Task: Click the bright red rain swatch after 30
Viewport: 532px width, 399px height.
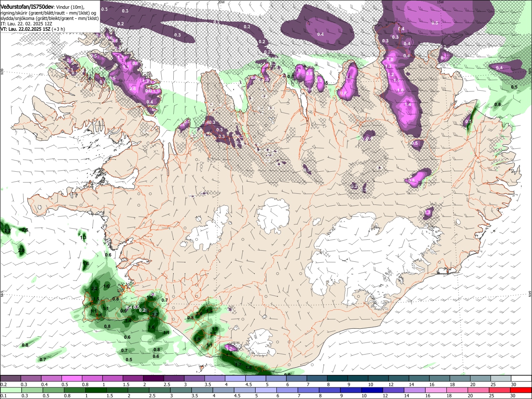Action: tap(521, 390)
